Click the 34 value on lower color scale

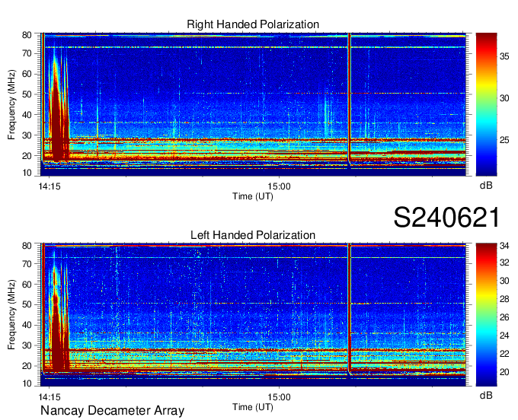pos(504,246)
